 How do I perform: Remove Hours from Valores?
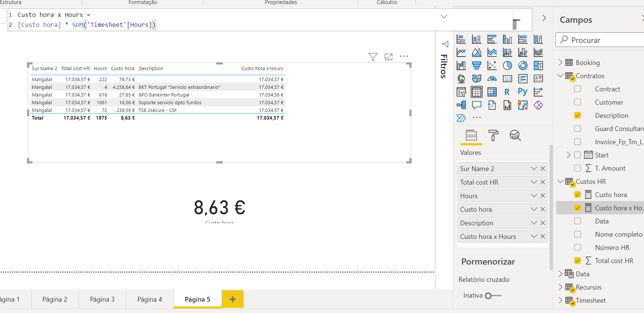tap(543, 196)
